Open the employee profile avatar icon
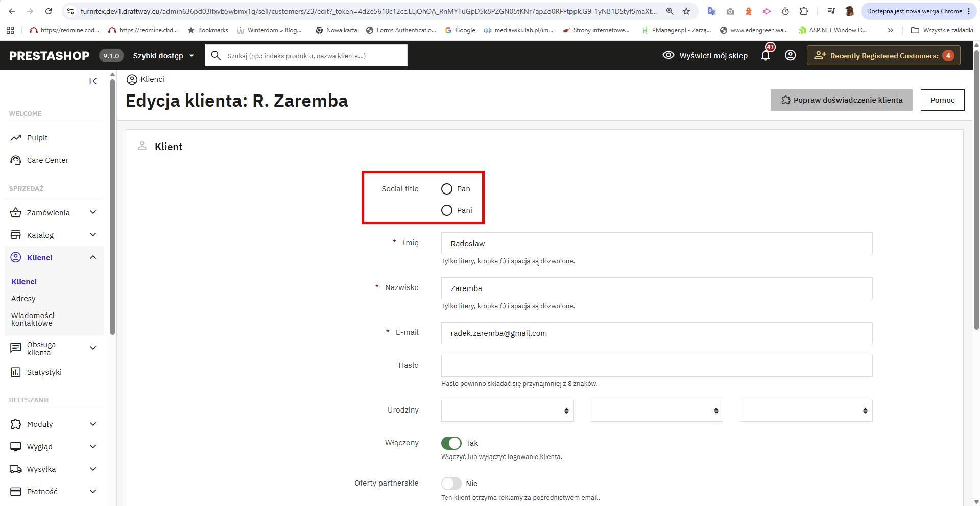The width and height of the screenshot is (980, 506). coord(790,55)
